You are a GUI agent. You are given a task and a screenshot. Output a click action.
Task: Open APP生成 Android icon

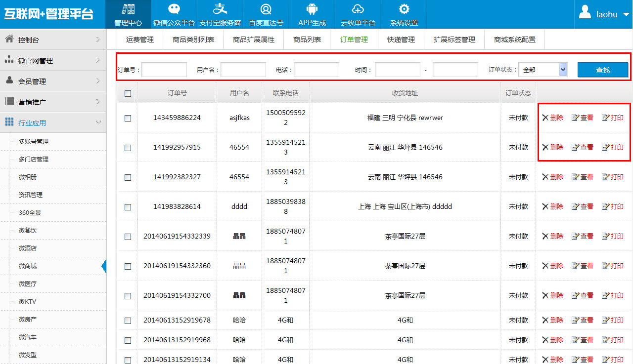(x=312, y=9)
